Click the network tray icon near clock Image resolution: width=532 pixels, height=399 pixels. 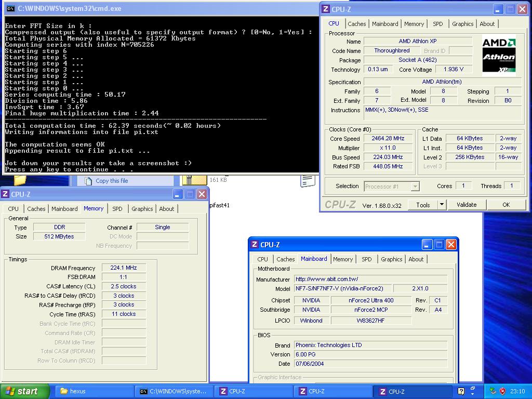click(x=493, y=391)
